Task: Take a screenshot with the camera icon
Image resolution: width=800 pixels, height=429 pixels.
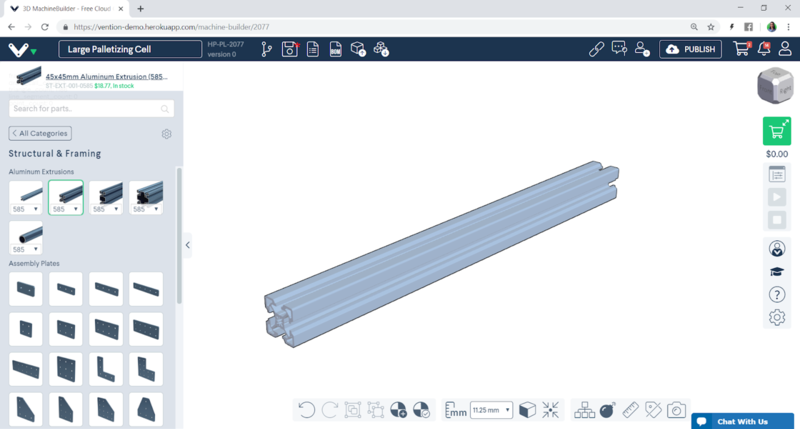Action: coord(676,410)
